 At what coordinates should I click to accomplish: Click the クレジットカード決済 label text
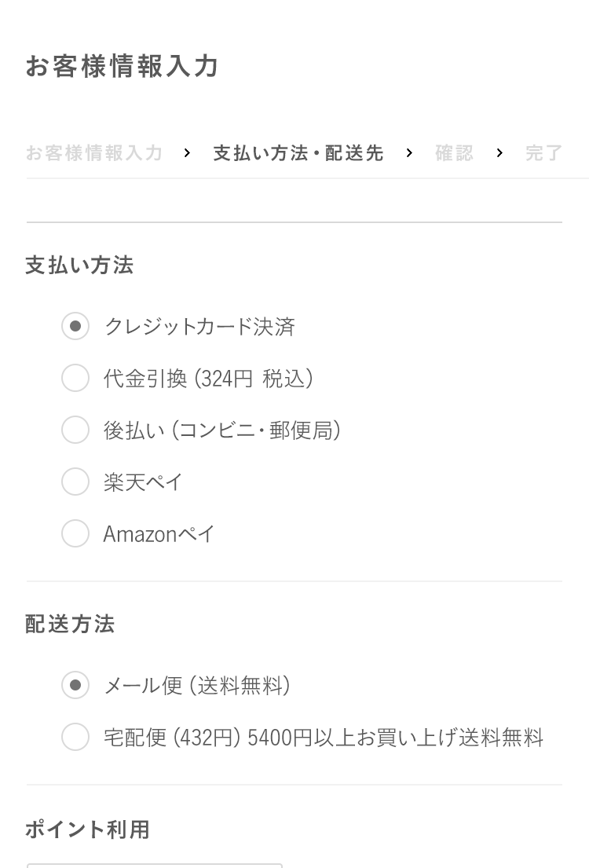pos(199,327)
